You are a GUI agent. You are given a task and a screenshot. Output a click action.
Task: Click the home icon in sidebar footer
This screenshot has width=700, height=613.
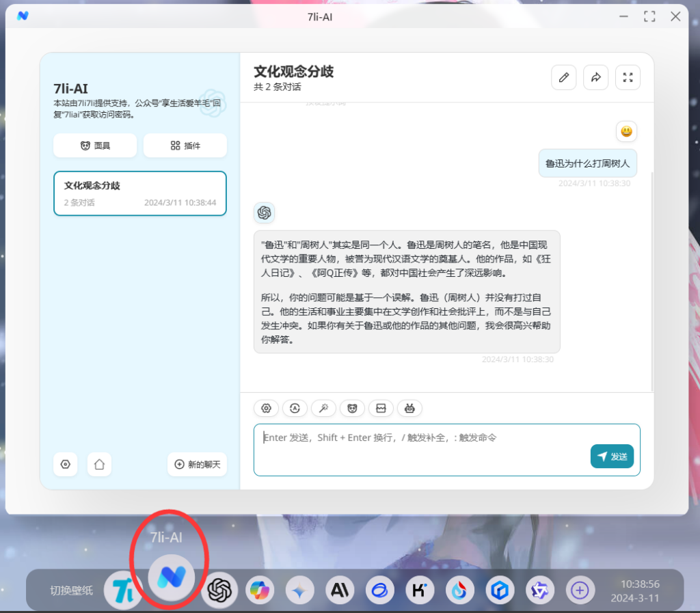(99, 465)
